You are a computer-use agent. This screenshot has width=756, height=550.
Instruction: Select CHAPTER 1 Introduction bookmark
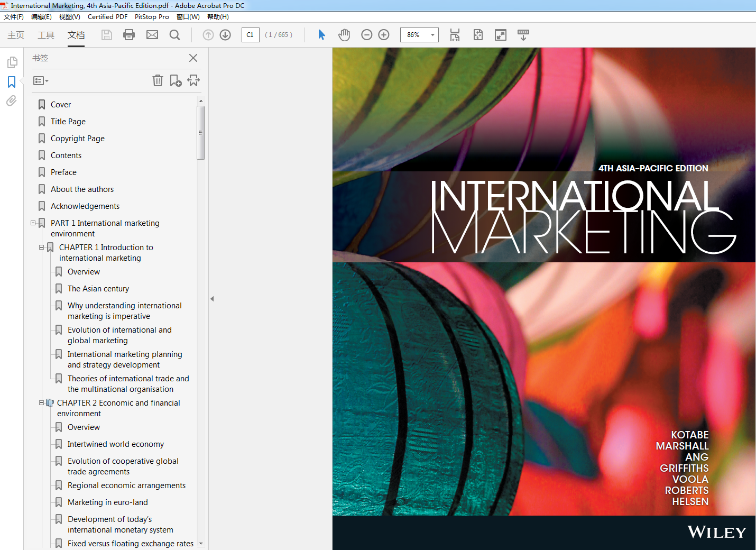106,253
